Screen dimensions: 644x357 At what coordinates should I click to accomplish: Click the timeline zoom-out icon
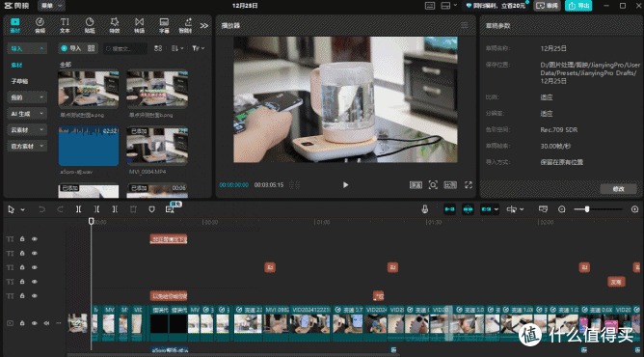point(561,209)
